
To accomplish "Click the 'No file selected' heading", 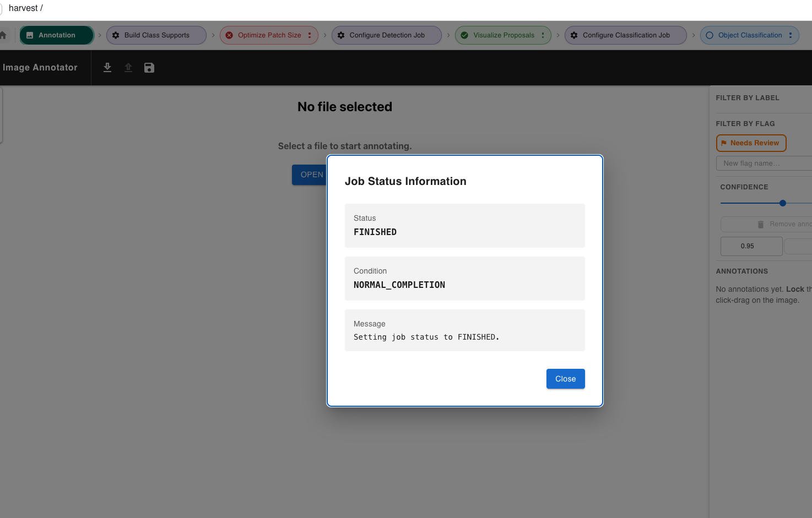I will (x=345, y=107).
